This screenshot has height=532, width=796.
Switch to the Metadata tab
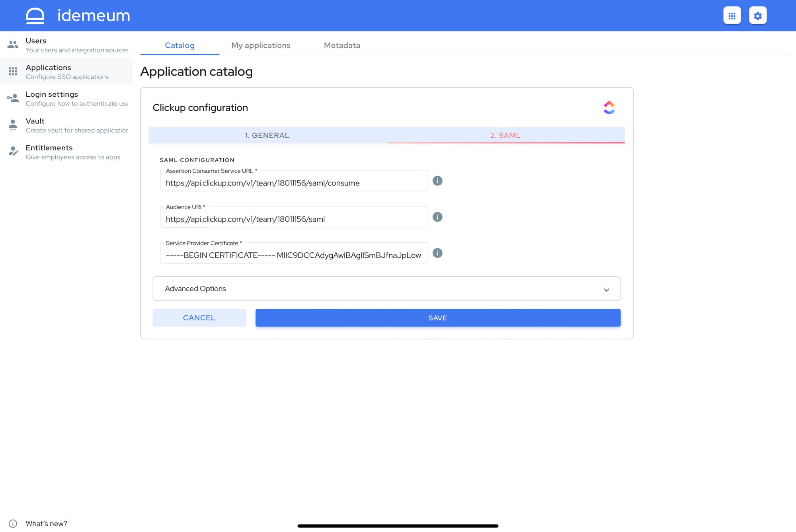342,45
